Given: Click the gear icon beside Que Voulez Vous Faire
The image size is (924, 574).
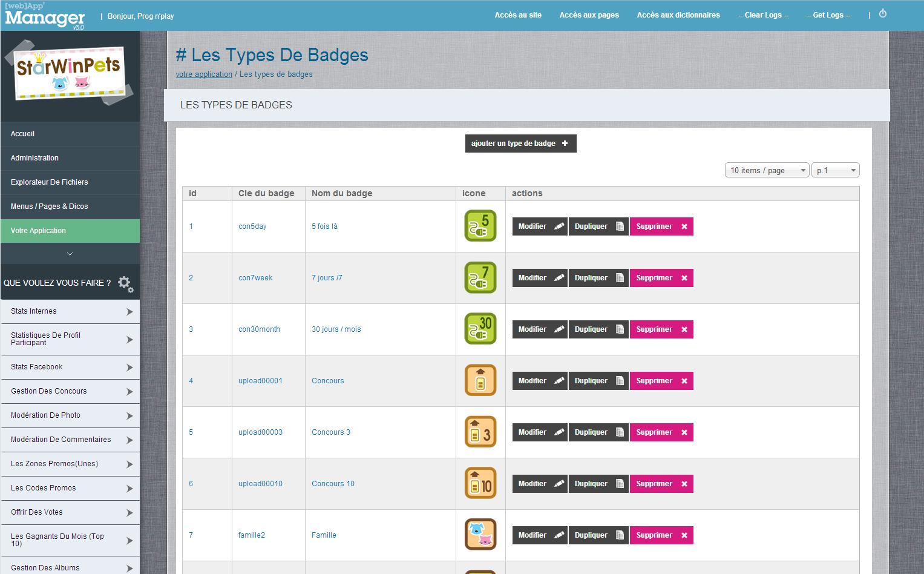Looking at the screenshot, I should pos(125,283).
